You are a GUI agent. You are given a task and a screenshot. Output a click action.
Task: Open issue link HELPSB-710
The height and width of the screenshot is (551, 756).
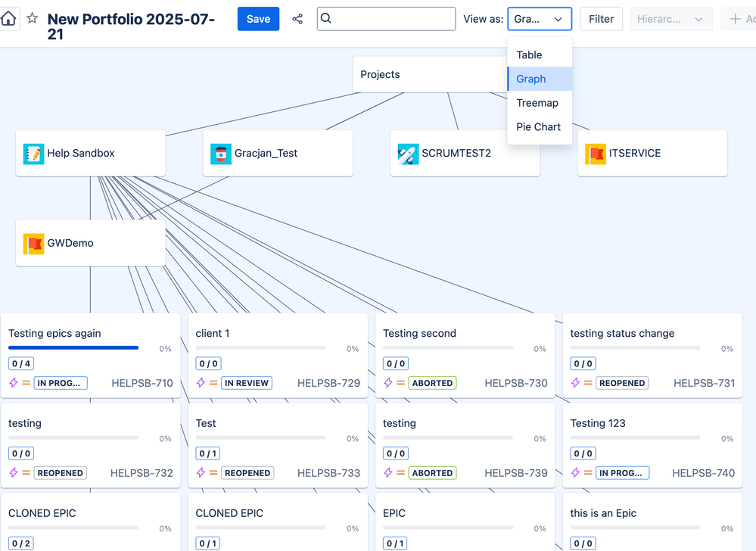(142, 383)
